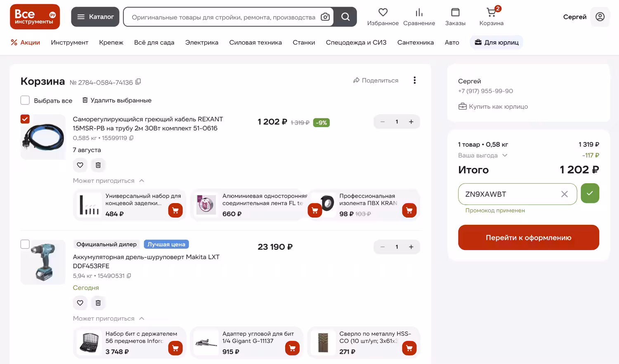Viewport: 619px width, 364px height.
Task: Open image search camera icon
Action: 325,17
